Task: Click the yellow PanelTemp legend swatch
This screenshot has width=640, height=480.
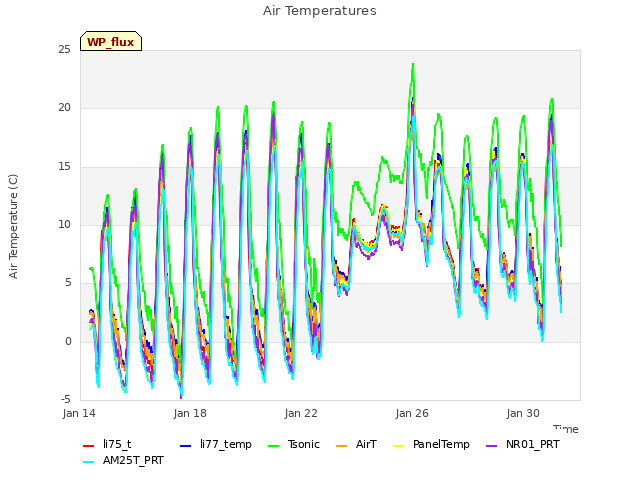Action: [399, 446]
